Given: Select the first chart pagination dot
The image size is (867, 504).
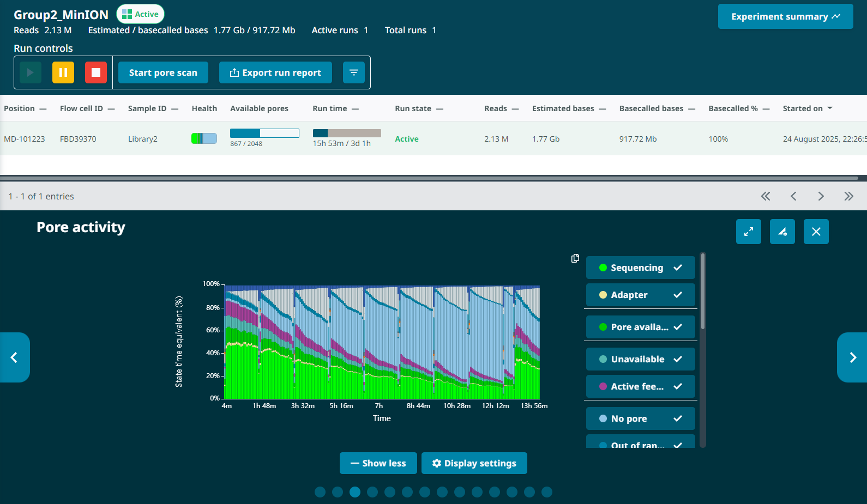Looking at the screenshot, I should coord(320,492).
